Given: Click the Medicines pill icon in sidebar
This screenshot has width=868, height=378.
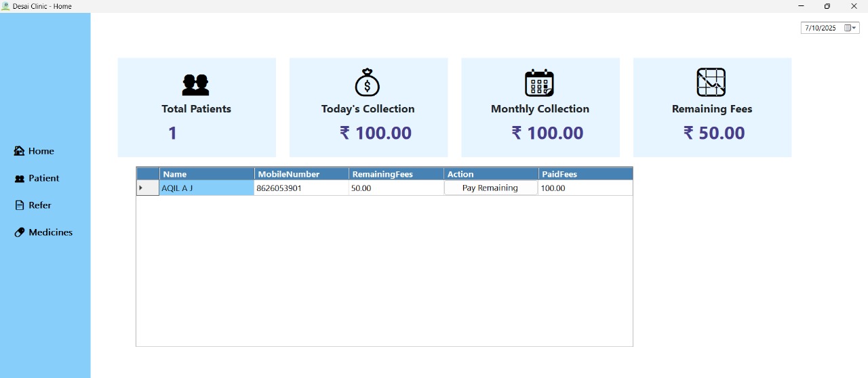Looking at the screenshot, I should 20,232.
